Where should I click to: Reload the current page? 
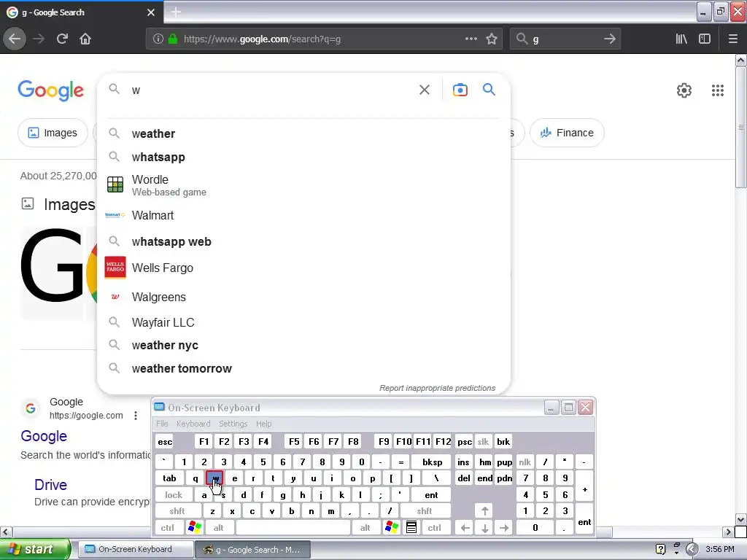click(x=62, y=39)
